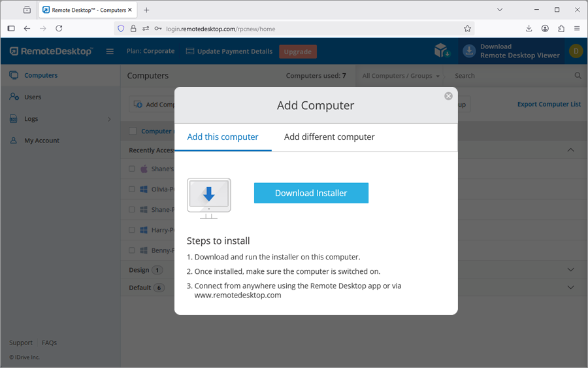
Task: Switch to Add different computer tab
Action: pyautogui.click(x=329, y=137)
